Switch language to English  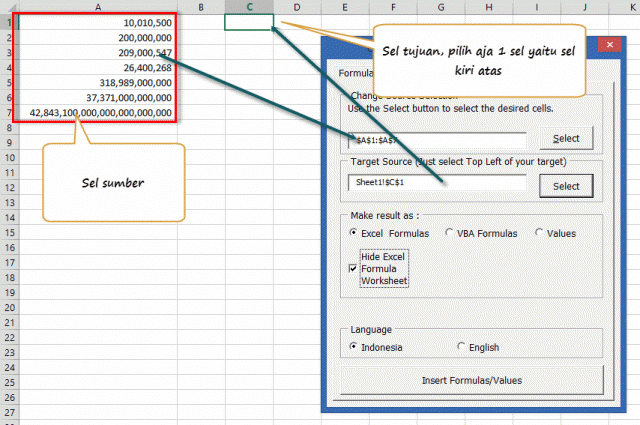[x=462, y=346]
